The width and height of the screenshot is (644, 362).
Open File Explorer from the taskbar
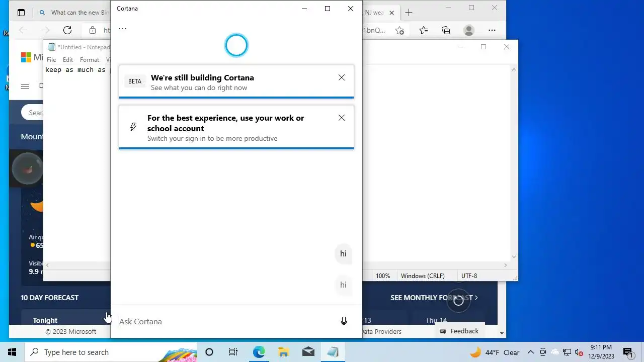tap(283, 352)
